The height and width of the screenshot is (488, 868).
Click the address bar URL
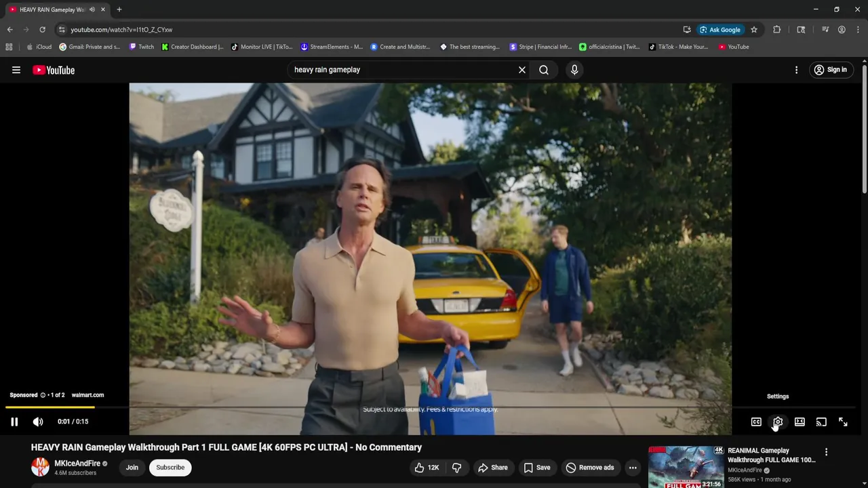click(x=121, y=30)
